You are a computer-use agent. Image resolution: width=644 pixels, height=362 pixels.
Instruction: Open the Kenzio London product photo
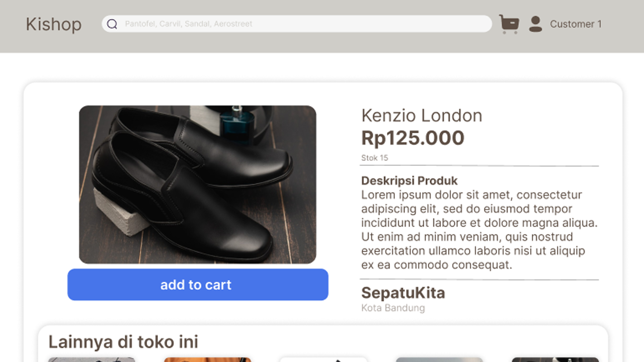(x=197, y=185)
